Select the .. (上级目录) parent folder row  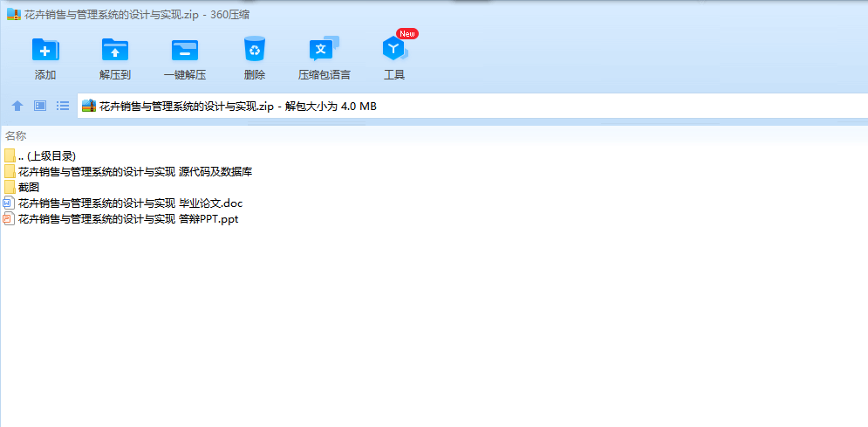pos(40,156)
